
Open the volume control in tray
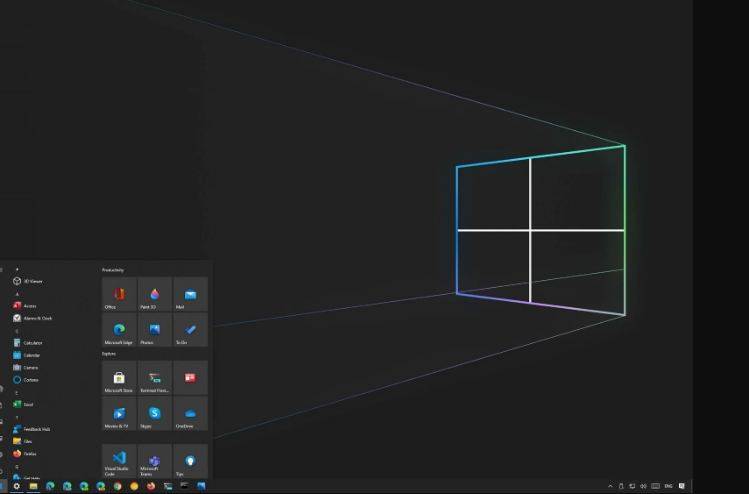pyautogui.click(x=643, y=486)
